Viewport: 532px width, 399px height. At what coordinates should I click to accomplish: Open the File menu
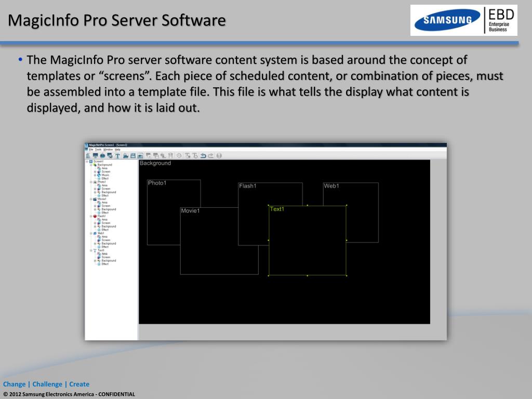(91, 149)
